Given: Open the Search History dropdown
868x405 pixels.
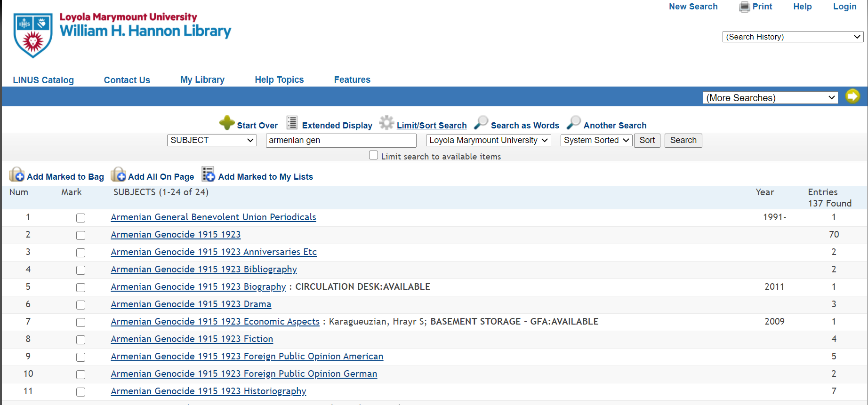Looking at the screenshot, I should [x=793, y=37].
